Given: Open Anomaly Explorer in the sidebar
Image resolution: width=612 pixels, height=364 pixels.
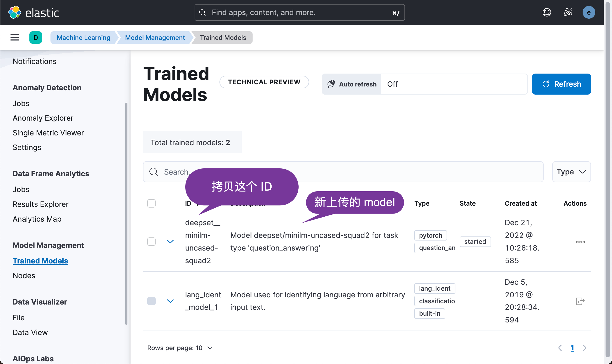Looking at the screenshot, I should [x=43, y=118].
